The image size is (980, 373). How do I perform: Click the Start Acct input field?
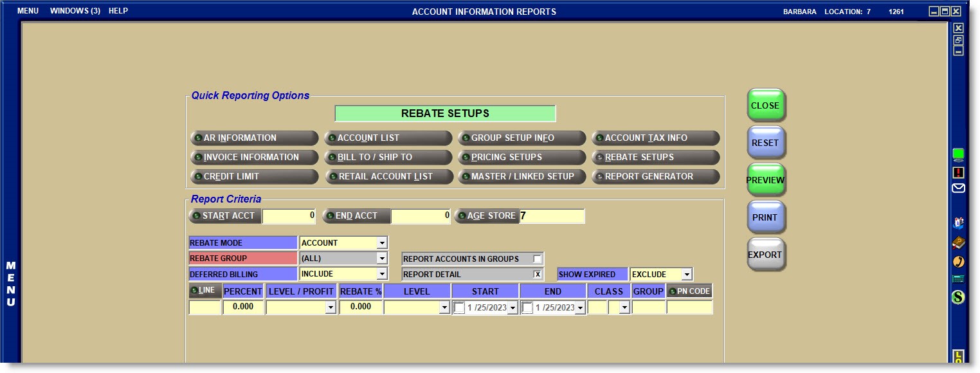click(289, 216)
